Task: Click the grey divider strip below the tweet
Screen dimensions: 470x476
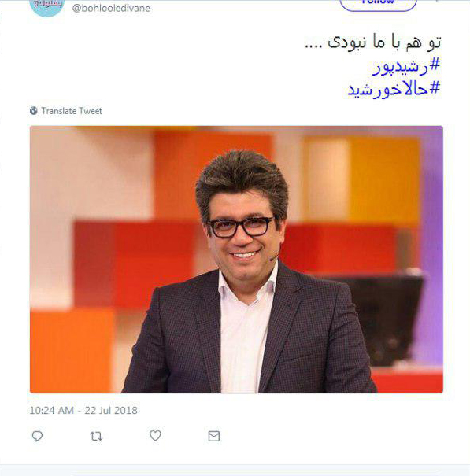Action: click(235, 470)
